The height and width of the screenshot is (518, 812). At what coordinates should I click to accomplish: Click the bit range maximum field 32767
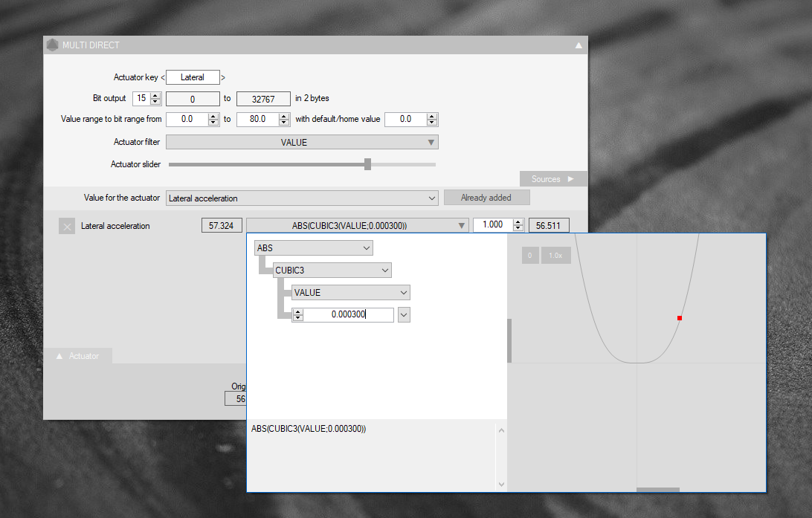[x=263, y=99]
